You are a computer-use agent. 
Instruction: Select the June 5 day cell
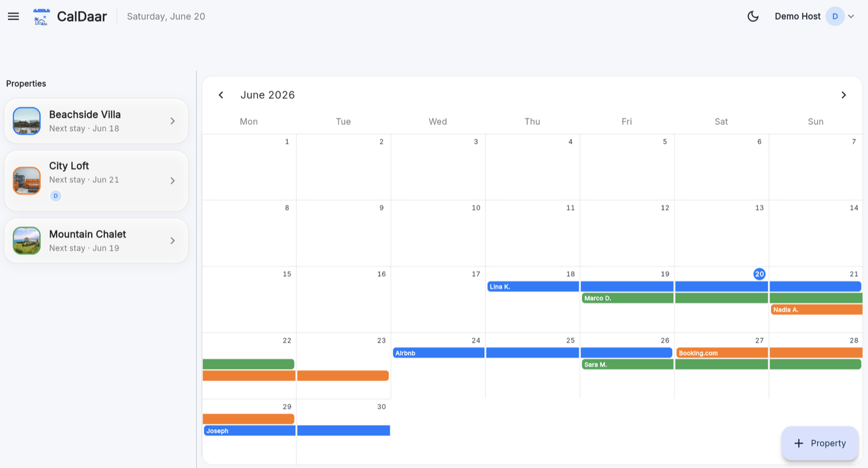(x=627, y=167)
